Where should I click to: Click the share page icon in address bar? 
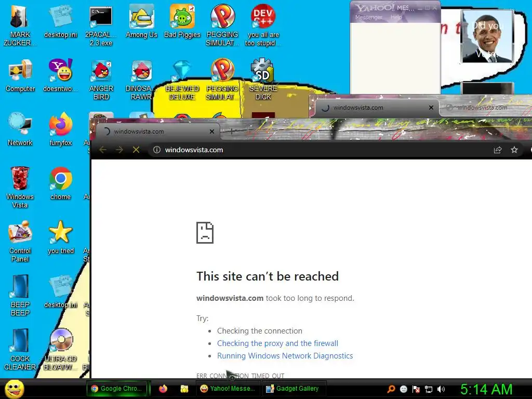coord(498,150)
